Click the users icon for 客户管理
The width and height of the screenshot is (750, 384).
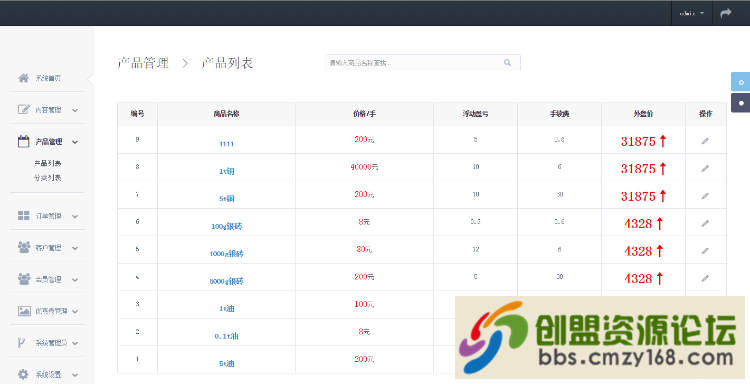[23, 247]
